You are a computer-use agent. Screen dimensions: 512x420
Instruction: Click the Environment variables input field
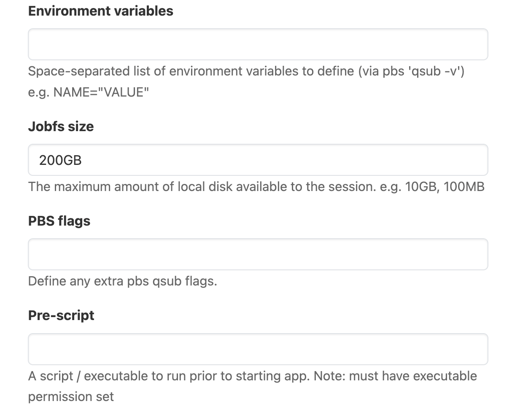point(258,44)
